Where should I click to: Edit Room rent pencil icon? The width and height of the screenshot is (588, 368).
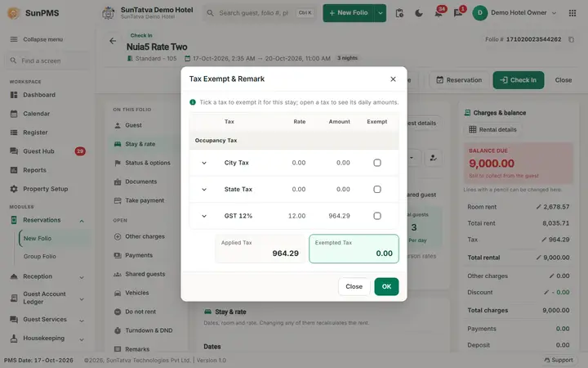[x=538, y=207]
